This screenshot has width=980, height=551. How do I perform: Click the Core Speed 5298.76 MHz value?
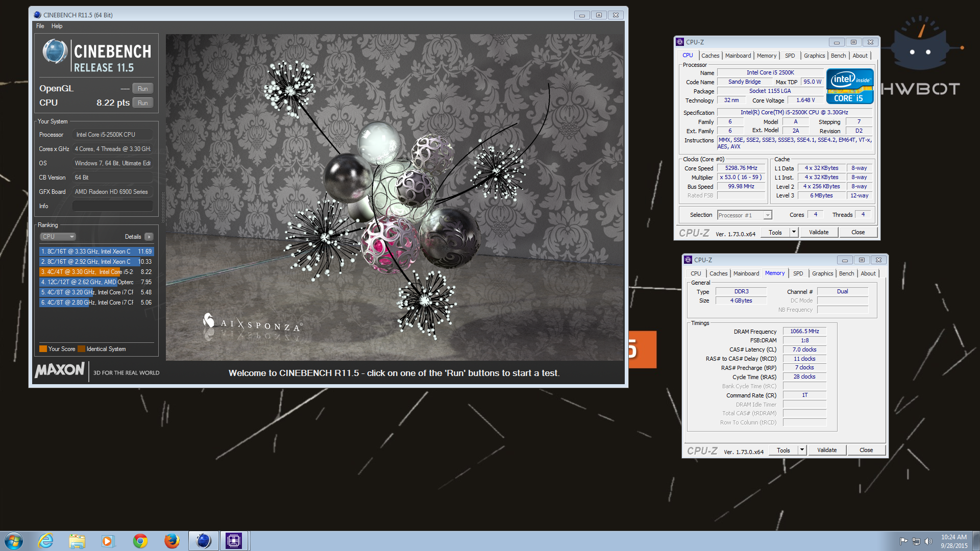741,168
